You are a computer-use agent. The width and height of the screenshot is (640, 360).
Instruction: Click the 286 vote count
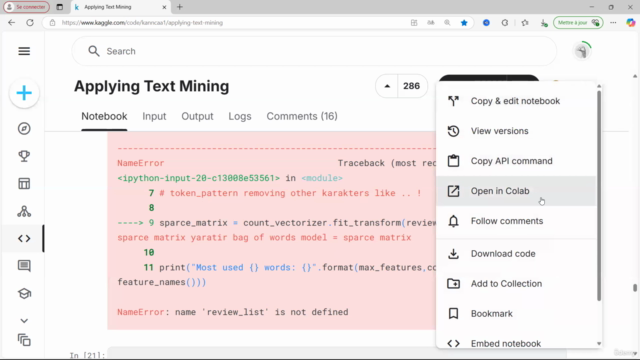pyautogui.click(x=411, y=86)
